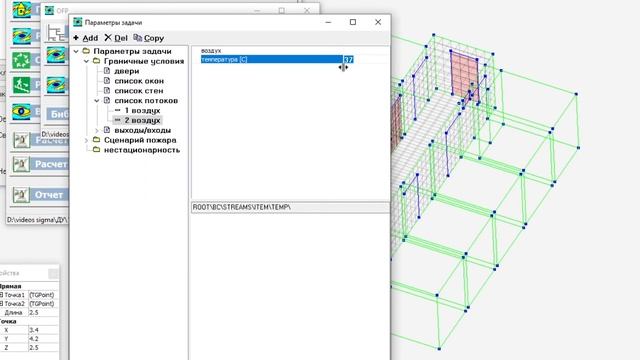Select the выходы/входы tree item
This screenshot has height=360, width=640.
click(142, 130)
